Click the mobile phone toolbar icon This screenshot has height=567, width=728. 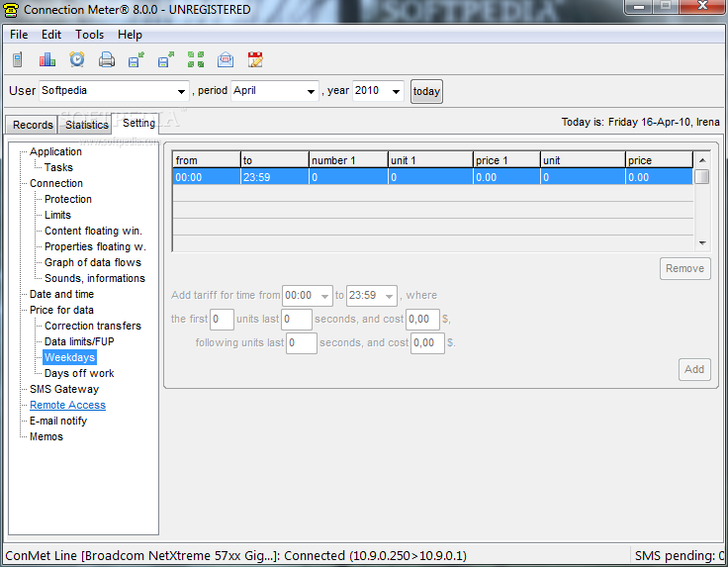[x=18, y=59]
